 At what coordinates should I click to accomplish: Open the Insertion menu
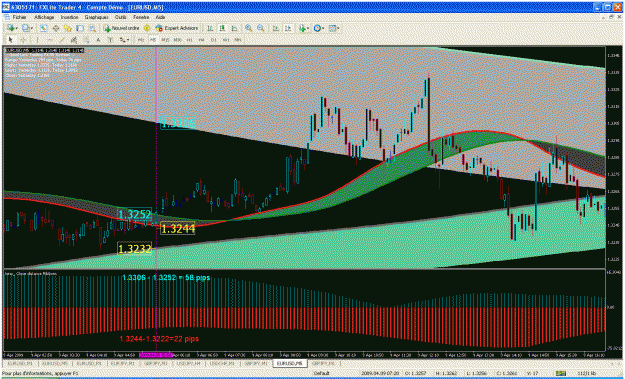[x=69, y=18]
